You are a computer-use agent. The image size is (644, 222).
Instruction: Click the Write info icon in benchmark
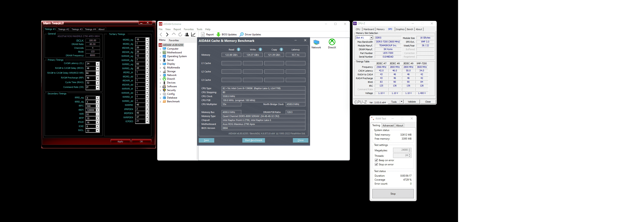coord(260,49)
